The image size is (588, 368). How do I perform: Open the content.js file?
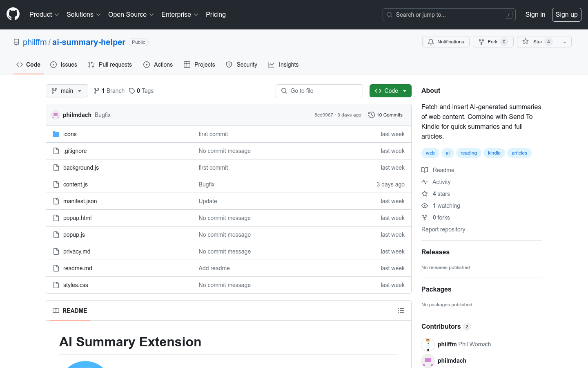click(x=76, y=184)
